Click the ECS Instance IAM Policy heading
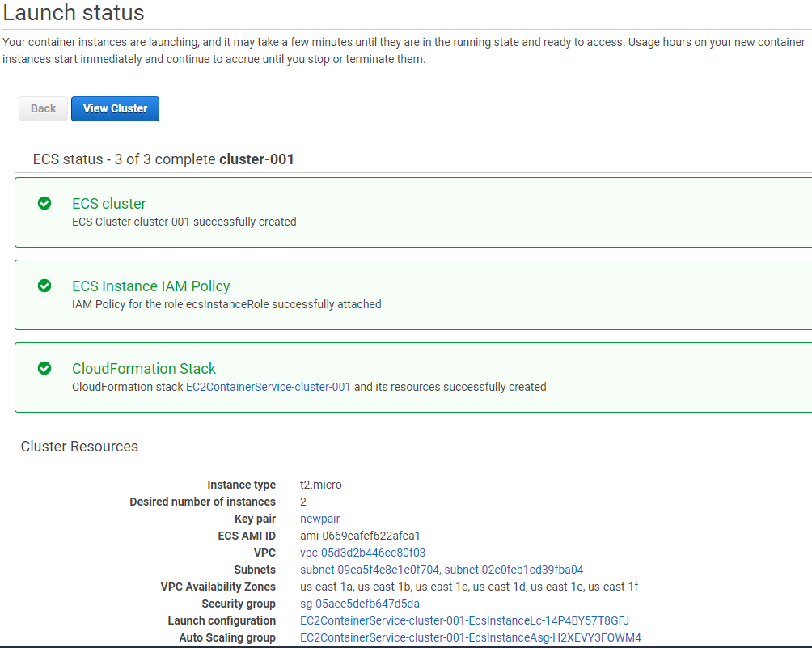 coord(150,286)
